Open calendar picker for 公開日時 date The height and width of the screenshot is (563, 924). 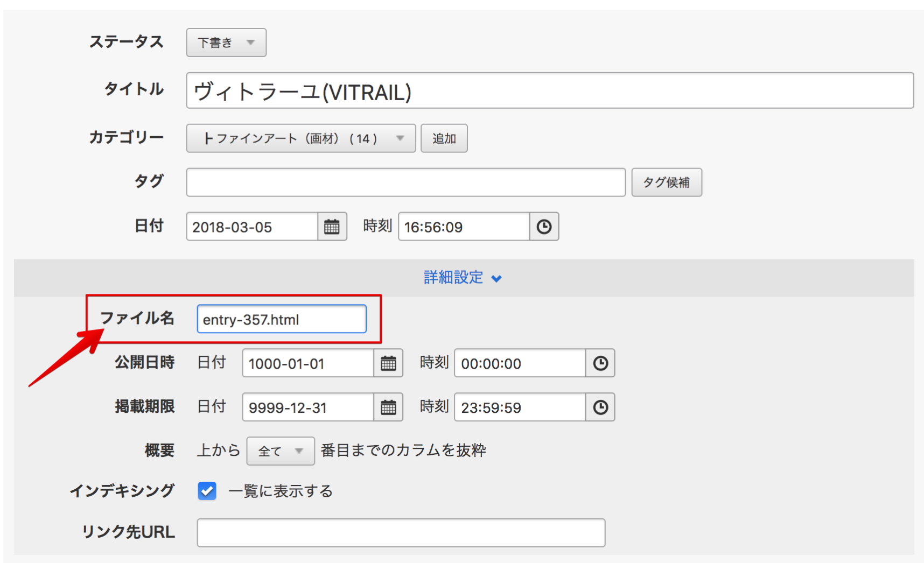tap(388, 363)
